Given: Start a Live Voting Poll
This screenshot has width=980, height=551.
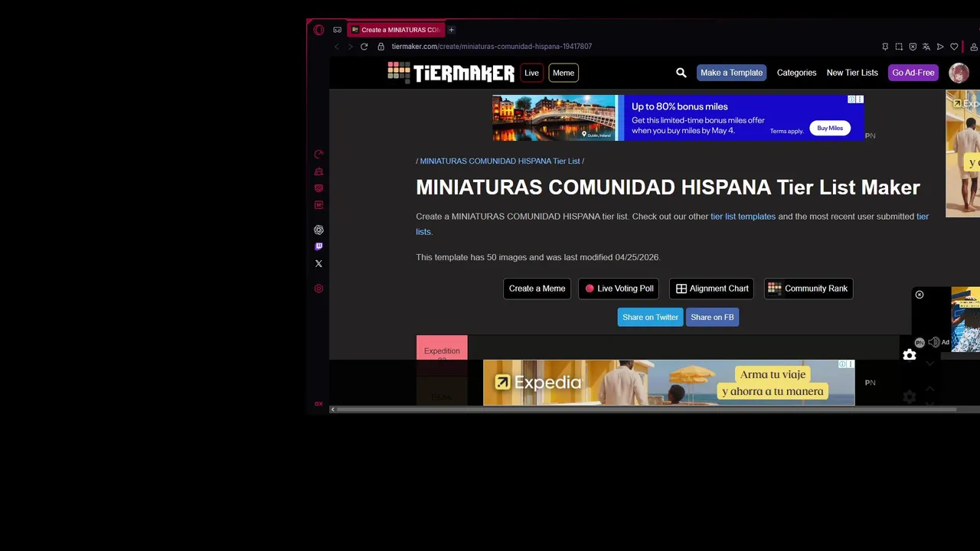Looking at the screenshot, I should point(619,289).
